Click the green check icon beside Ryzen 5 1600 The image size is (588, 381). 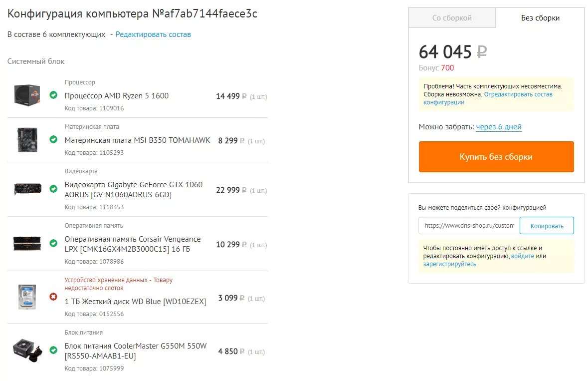pos(53,95)
